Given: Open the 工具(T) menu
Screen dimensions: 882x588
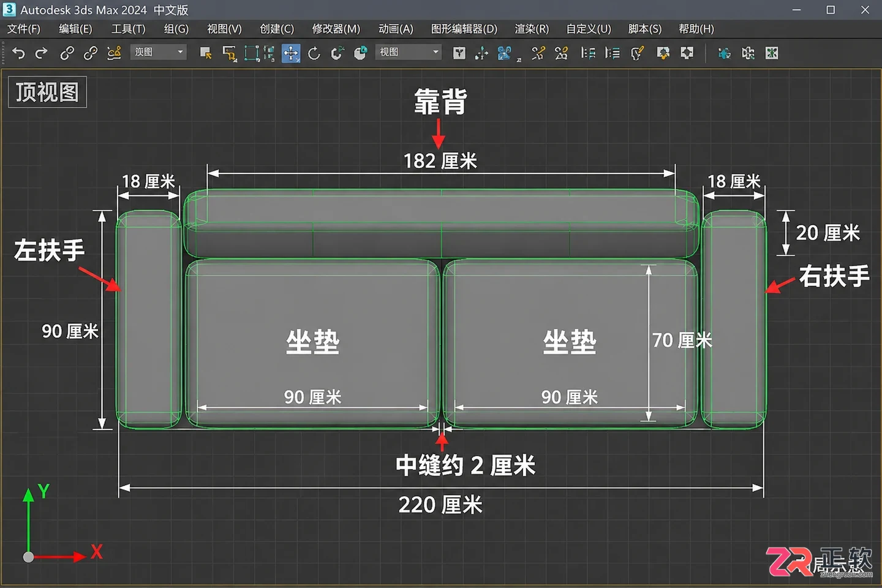Looking at the screenshot, I should [x=129, y=29].
